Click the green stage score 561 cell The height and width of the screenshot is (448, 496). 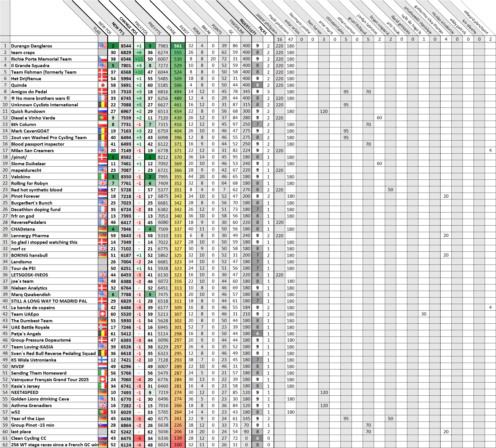click(178, 46)
